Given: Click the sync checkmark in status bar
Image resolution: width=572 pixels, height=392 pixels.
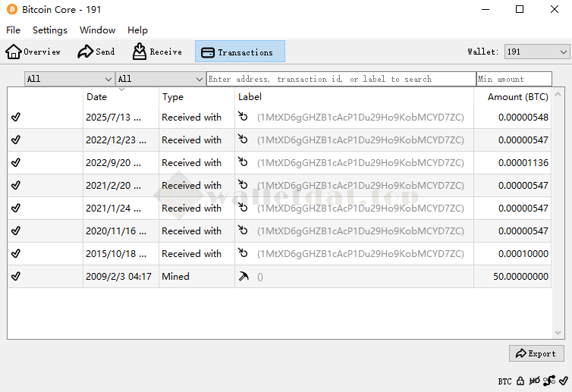Looking at the screenshot, I should (x=563, y=381).
